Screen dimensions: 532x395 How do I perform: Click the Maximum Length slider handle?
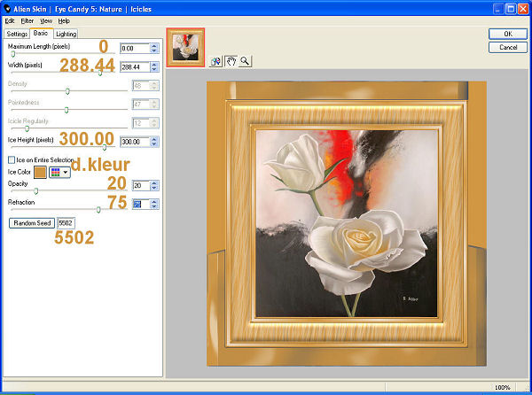click(13, 54)
